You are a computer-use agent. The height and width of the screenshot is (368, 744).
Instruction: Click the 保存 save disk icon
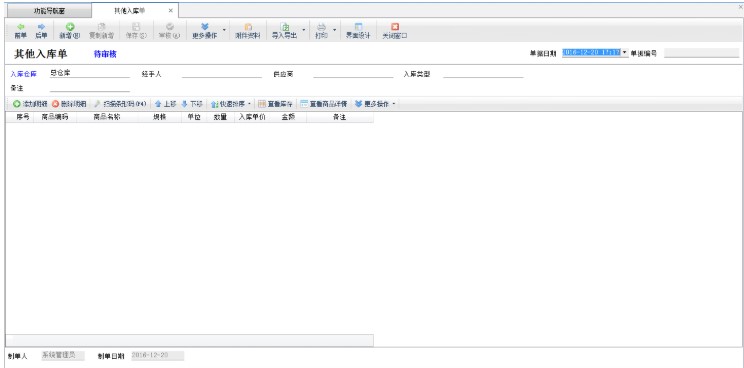pos(136,27)
